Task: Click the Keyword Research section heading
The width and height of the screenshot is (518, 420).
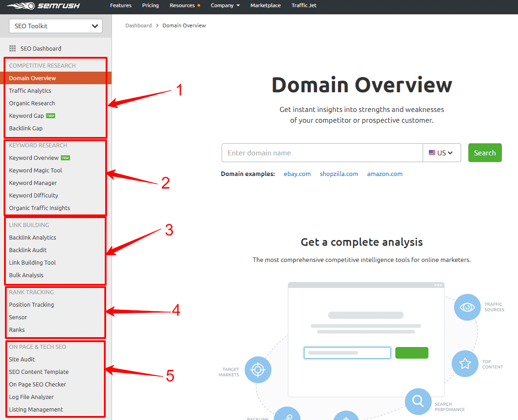Action: click(x=38, y=146)
